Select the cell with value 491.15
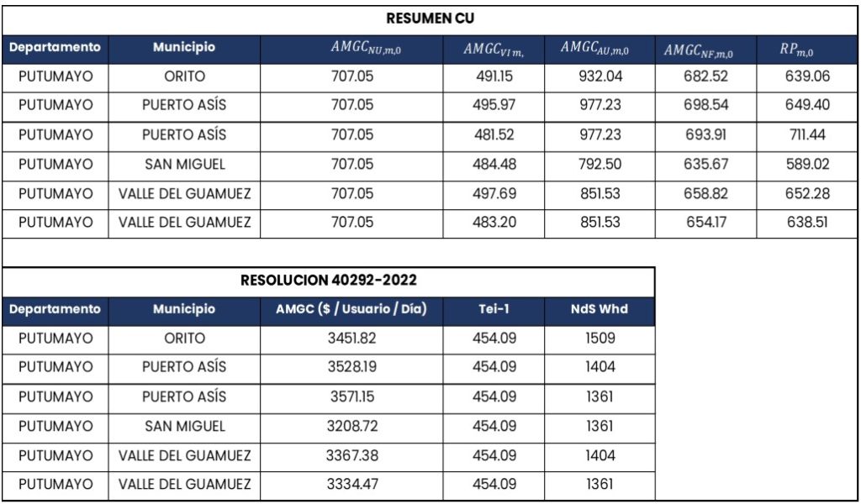The width and height of the screenshot is (861, 504). [494, 76]
